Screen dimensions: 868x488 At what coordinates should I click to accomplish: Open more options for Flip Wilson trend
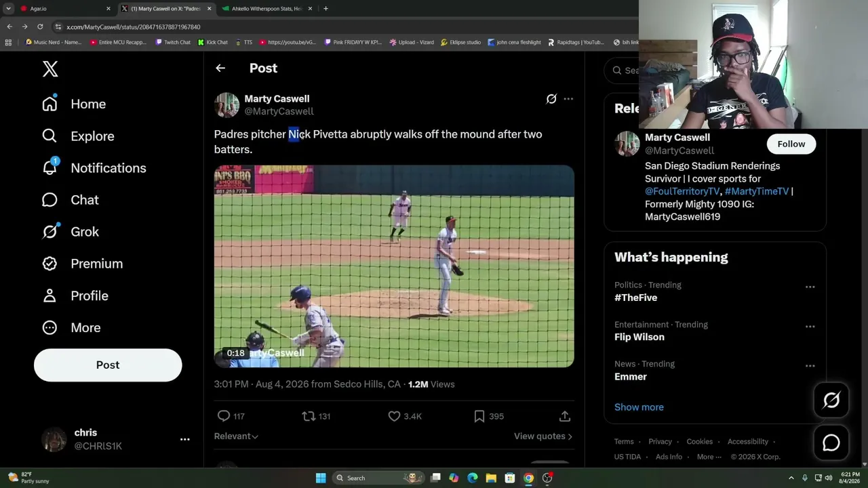point(810,326)
